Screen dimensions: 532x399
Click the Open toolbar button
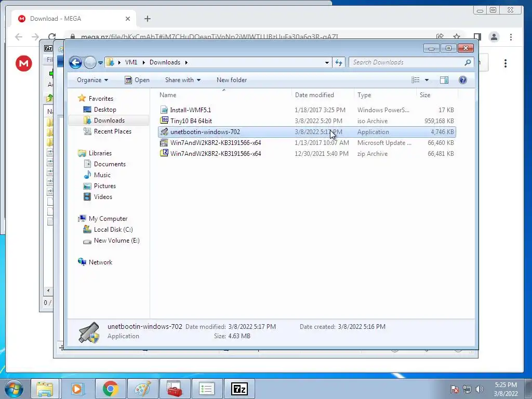137,80
